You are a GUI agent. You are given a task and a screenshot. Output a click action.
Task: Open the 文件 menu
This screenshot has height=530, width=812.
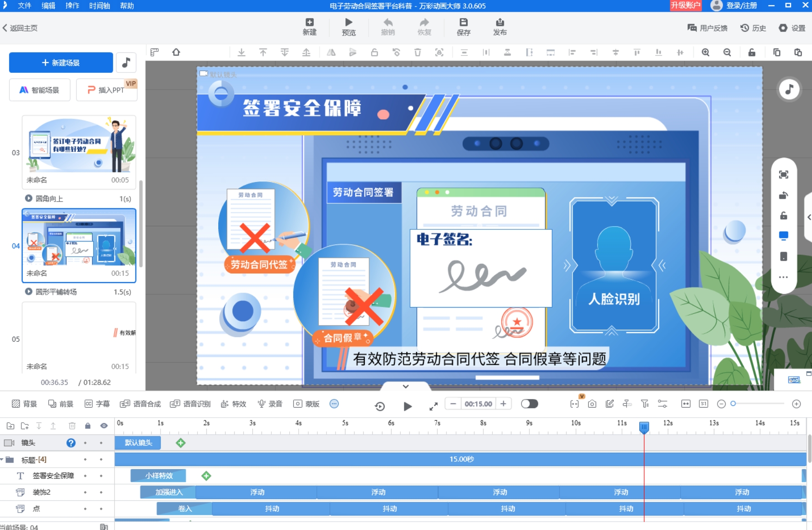[25, 5]
